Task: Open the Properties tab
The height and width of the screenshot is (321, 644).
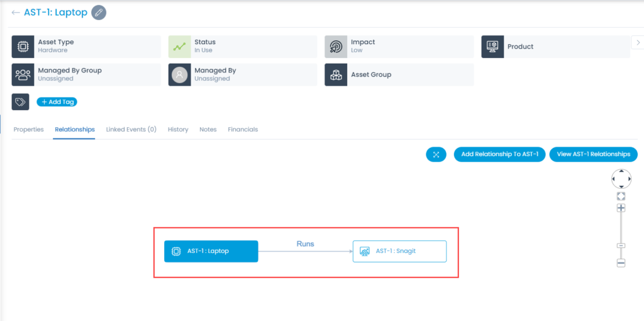Action: point(29,130)
